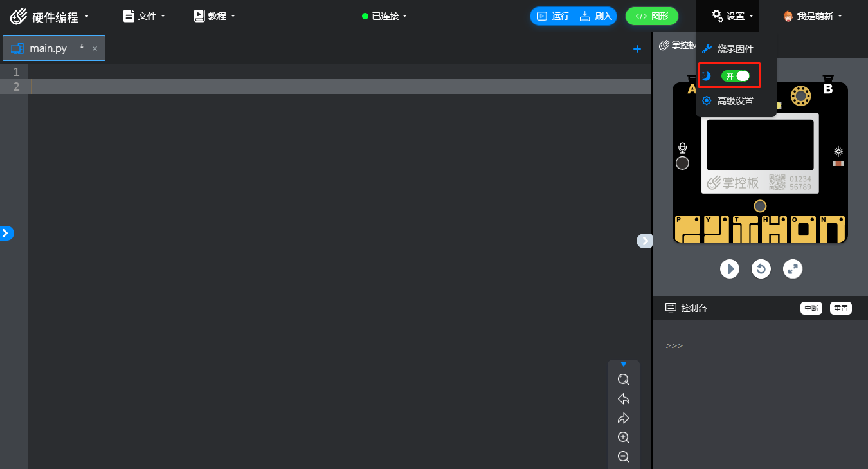Viewport: 868px width, 469px height.
Task: Start the board simulator play button
Action: point(730,268)
